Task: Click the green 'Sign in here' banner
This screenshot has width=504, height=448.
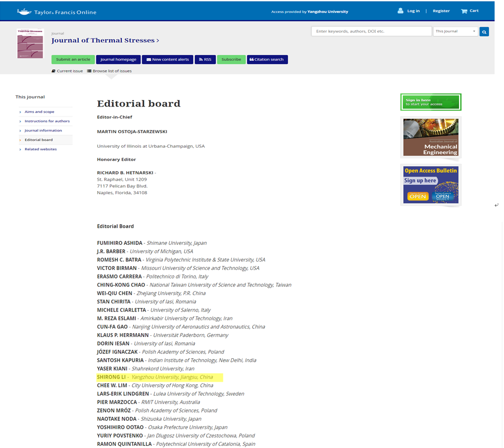Action: pyautogui.click(x=431, y=102)
